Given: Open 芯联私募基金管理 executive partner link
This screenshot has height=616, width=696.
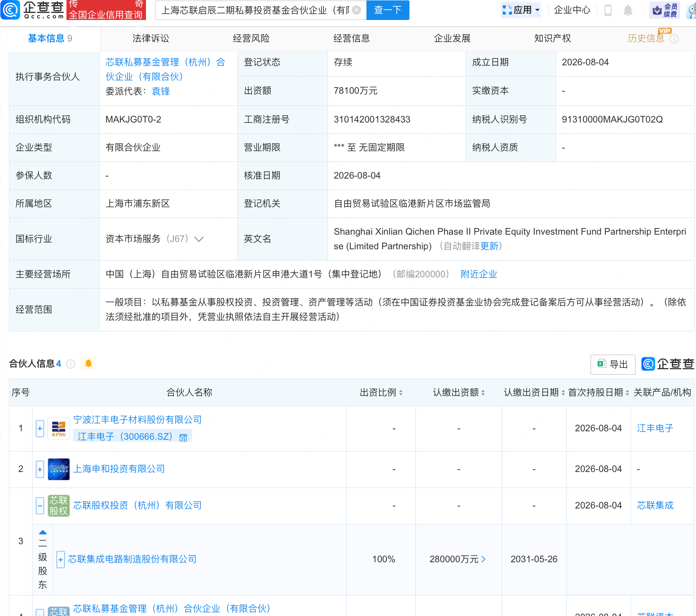Looking at the screenshot, I should tap(166, 70).
